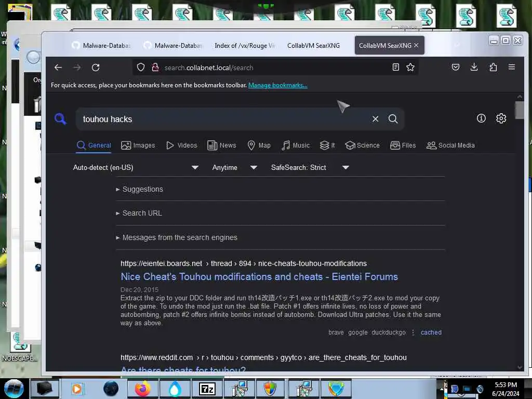The image size is (532, 399).
Task: Go back with the browser back arrow
Action: (58, 68)
